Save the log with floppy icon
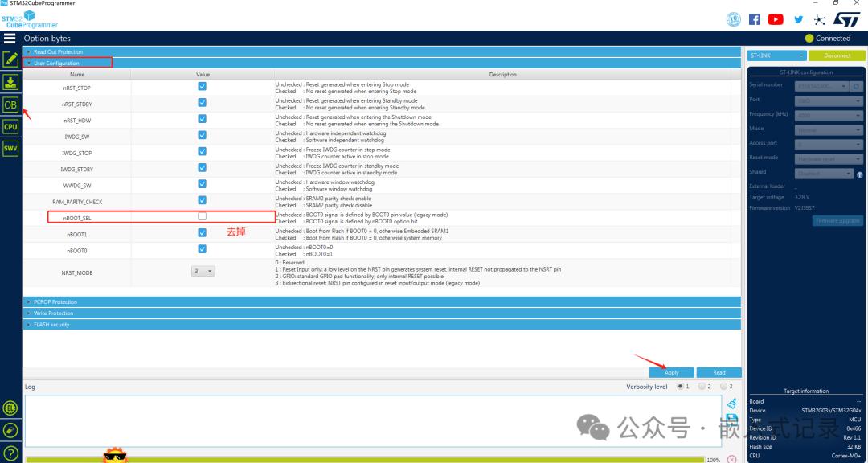This screenshot has width=868, height=463. pyautogui.click(x=731, y=420)
